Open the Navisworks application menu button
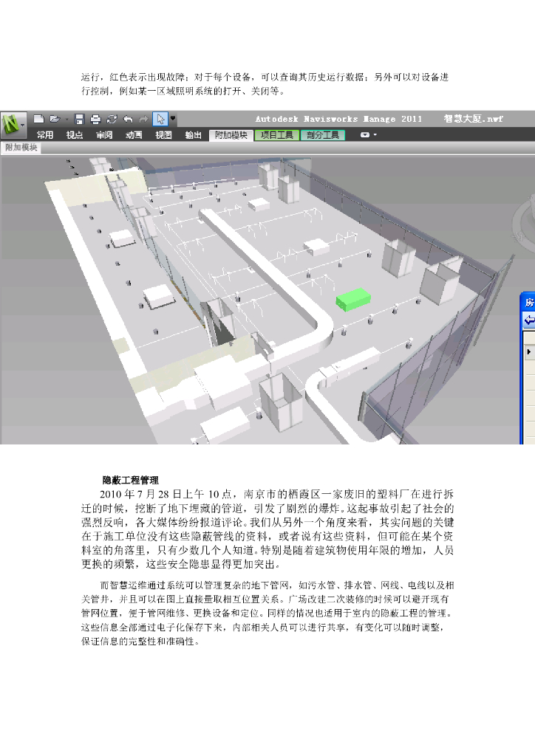 [13, 126]
